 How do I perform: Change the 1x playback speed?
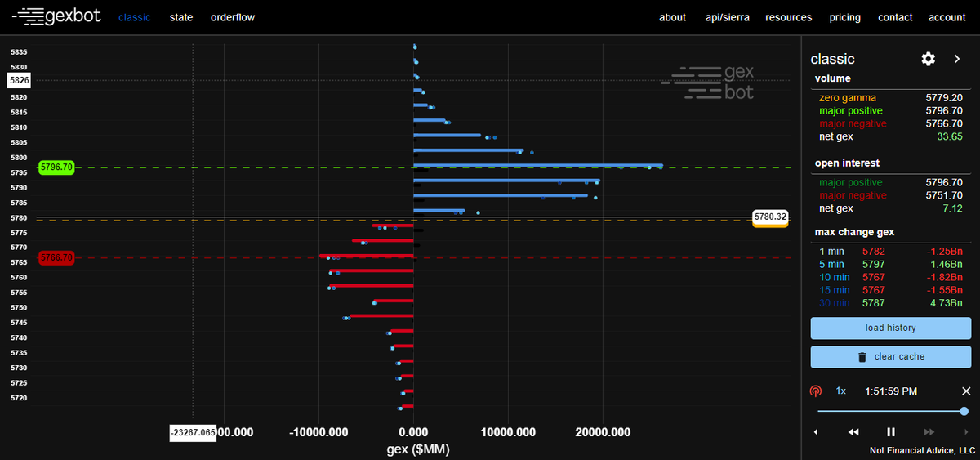click(841, 391)
